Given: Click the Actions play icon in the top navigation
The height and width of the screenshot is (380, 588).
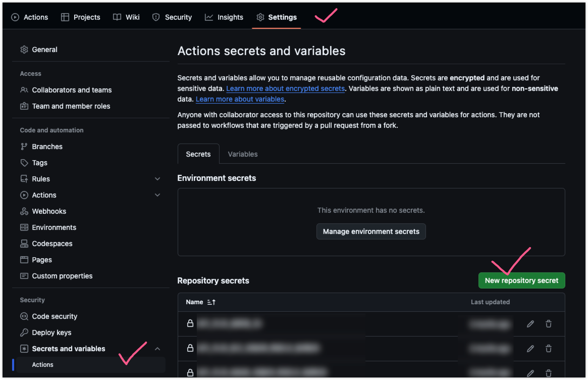Looking at the screenshot, I should (x=15, y=17).
